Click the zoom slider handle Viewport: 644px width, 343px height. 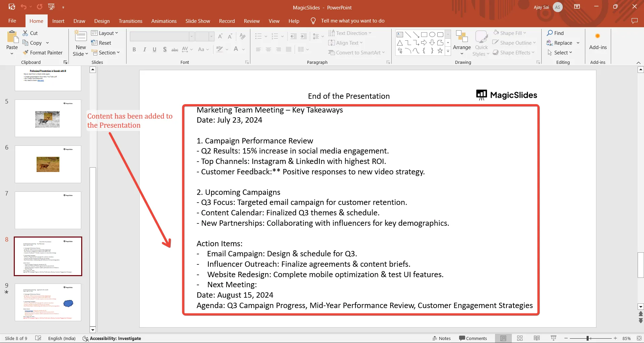coord(588,338)
